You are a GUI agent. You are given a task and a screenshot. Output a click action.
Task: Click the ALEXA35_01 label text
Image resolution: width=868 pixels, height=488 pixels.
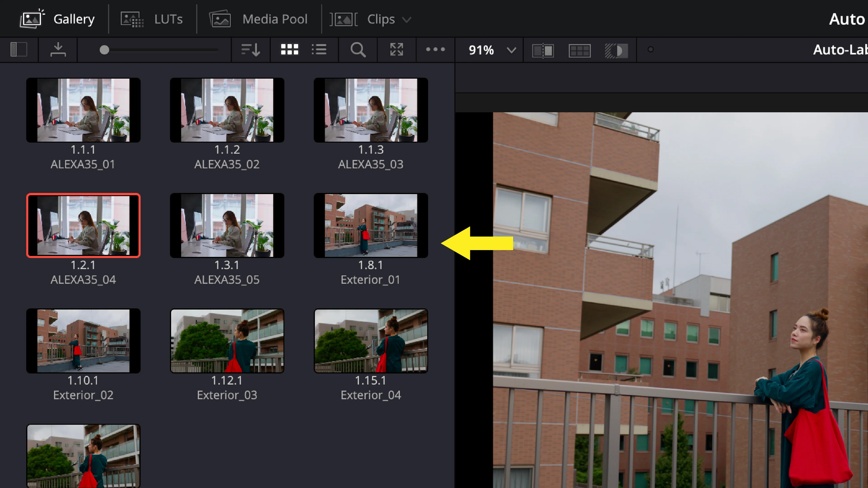pos(83,164)
